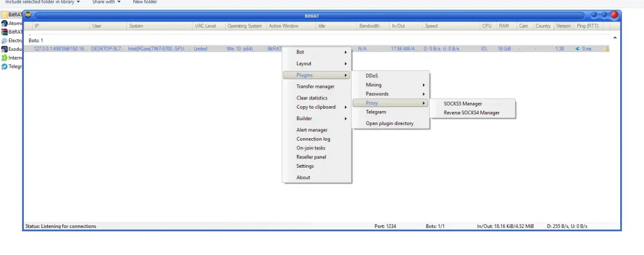Select the Electrum icon in file list

[4, 40]
